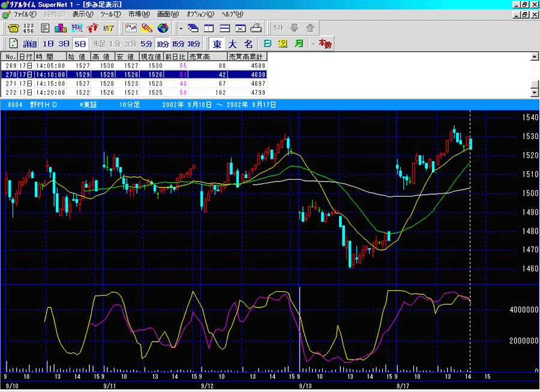This screenshot has width=540, height=392.
Task: Open the オプション(O) menu
Action: [200, 14]
